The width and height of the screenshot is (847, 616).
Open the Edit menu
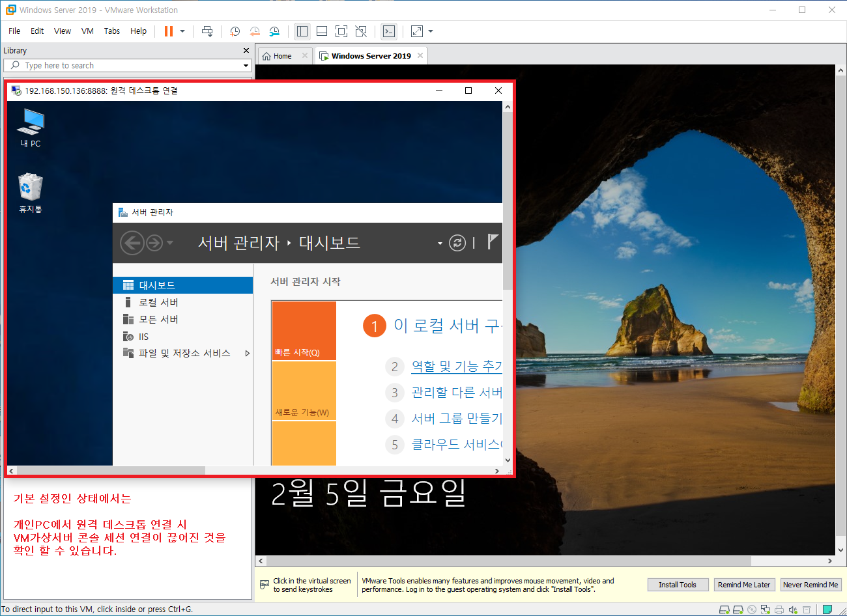[37, 31]
